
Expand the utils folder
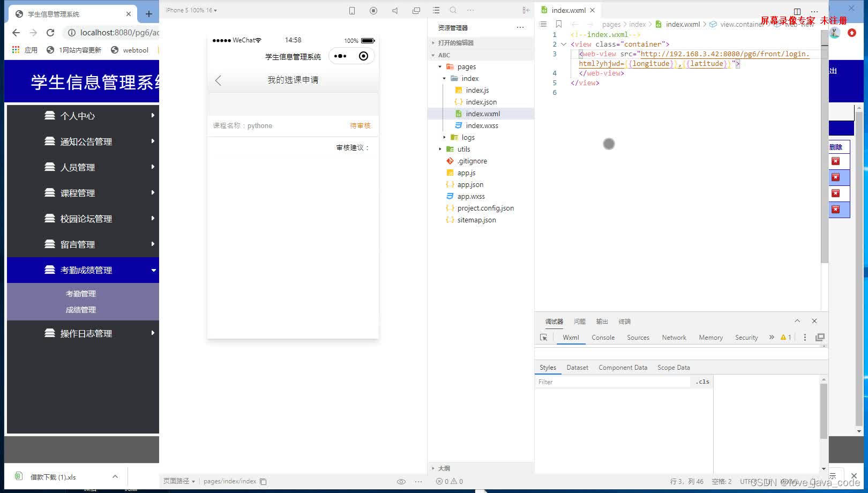pos(481,150)
